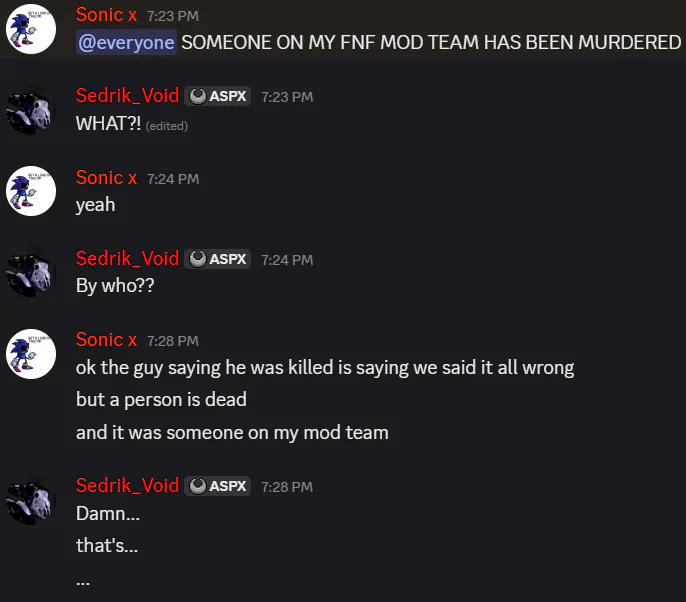The height and width of the screenshot is (602, 686).
Task: Click the 7:23 PM timestamp beside Sonic x
Action: [x=172, y=17]
